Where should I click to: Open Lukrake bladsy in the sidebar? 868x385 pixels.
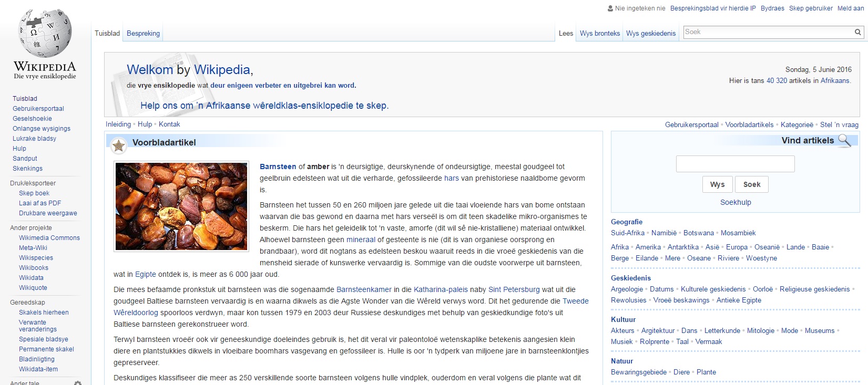34,139
